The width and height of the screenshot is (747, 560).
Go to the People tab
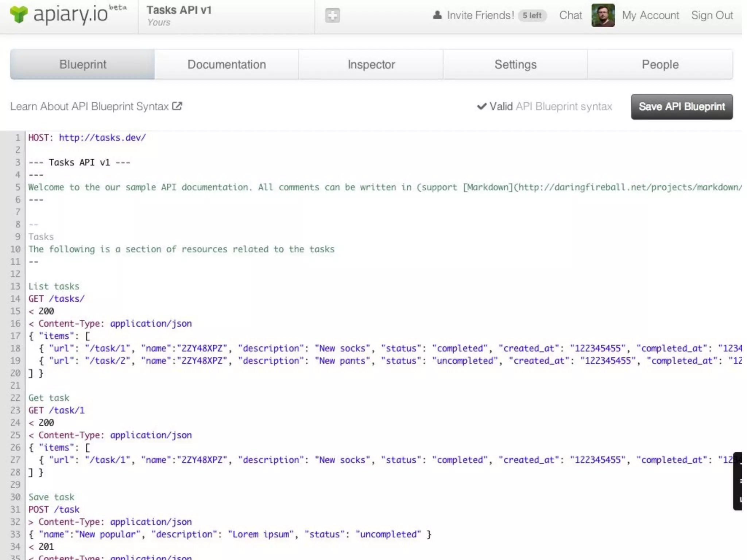(660, 65)
